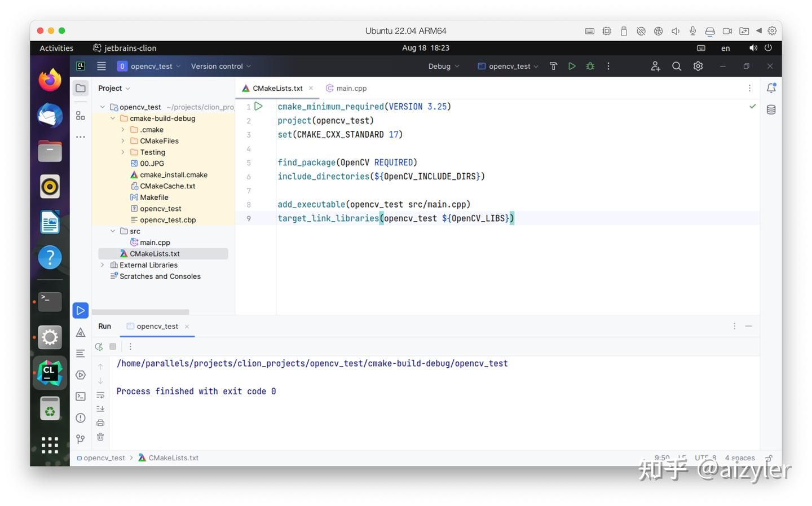
Task: Switch to the main.cpp editor tab
Action: [x=351, y=88]
